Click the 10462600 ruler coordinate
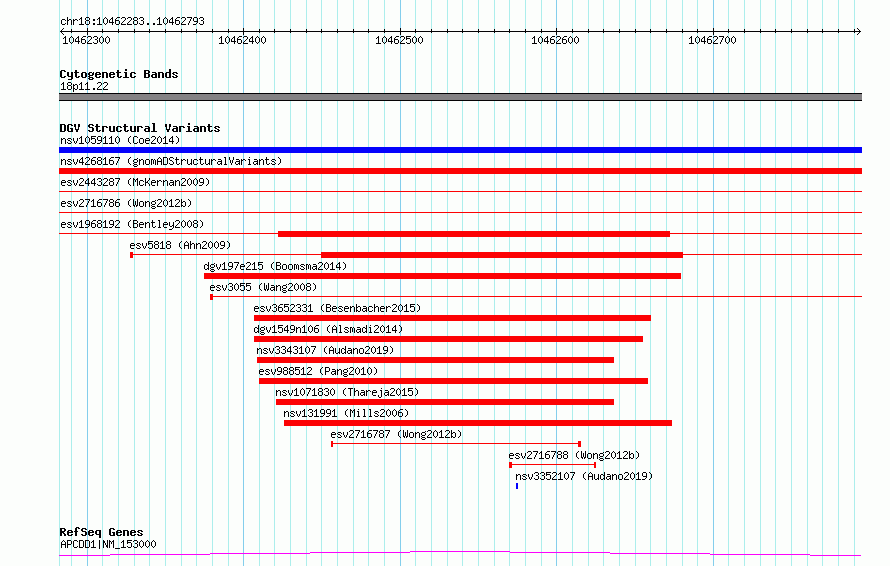 555,40
